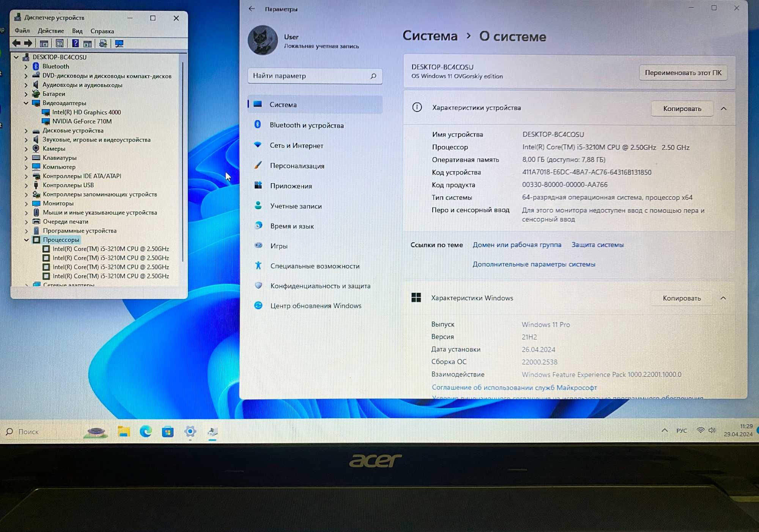This screenshot has height=532, width=759.
Task: Toggle Характеристики Windows section expander
Action: pyautogui.click(x=722, y=297)
